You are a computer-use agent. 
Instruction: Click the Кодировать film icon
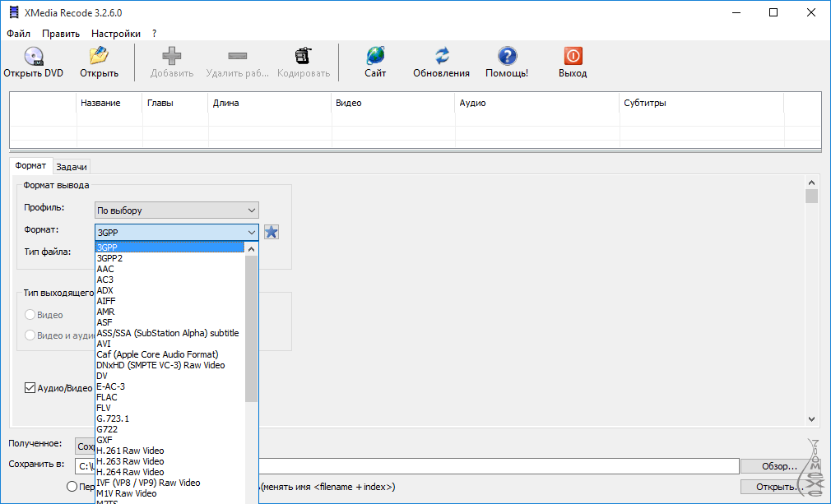pyautogui.click(x=303, y=55)
